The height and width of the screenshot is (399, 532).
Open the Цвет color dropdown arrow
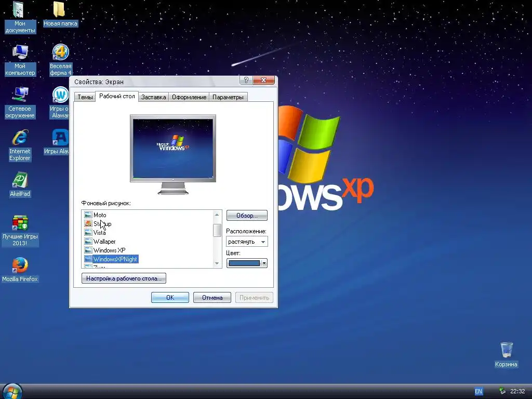pos(264,263)
